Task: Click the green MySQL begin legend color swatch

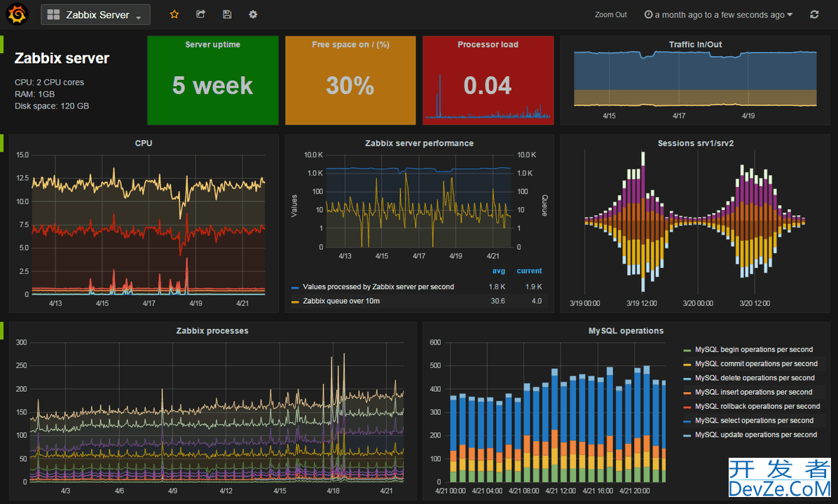Action: click(687, 351)
